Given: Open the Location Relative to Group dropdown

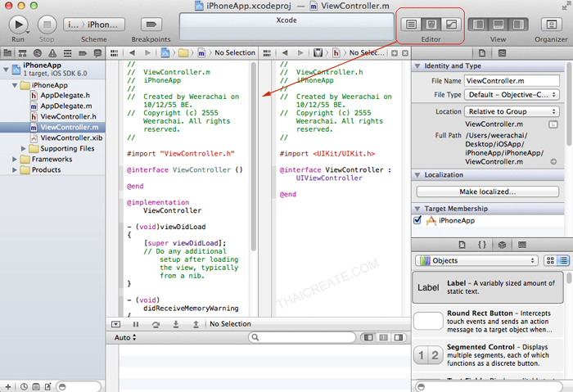Looking at the screenshot, I should tap(512, 111).
